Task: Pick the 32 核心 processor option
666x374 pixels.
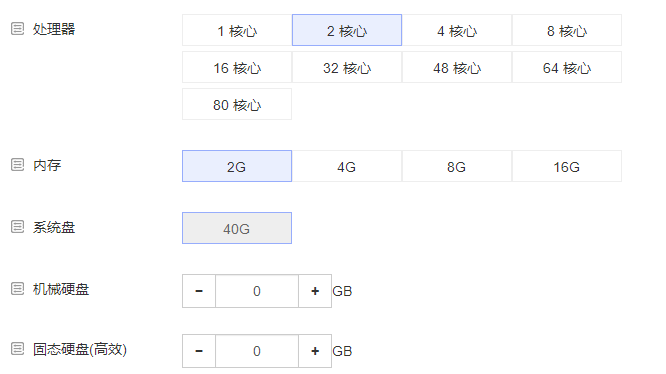Action: [347, 67]
